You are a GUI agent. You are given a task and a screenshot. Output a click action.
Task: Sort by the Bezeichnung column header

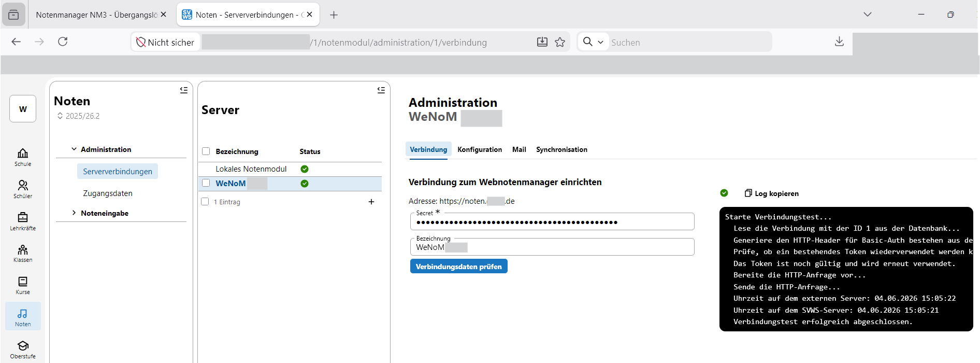click(x=237, y=151)
